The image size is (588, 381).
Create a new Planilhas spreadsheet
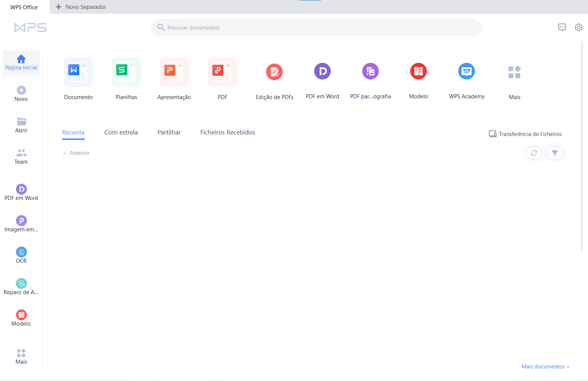point(126,72)
